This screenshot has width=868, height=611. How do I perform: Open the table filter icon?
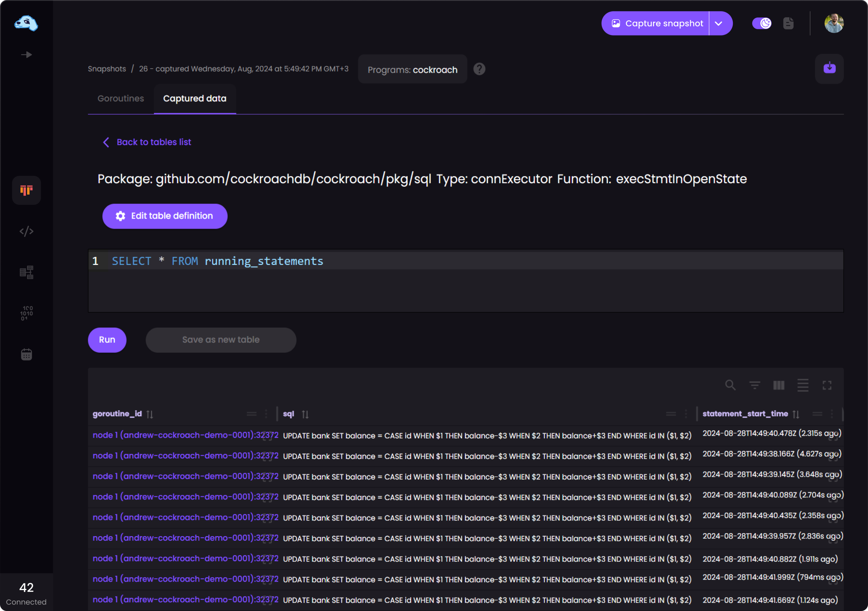[755, 385]
